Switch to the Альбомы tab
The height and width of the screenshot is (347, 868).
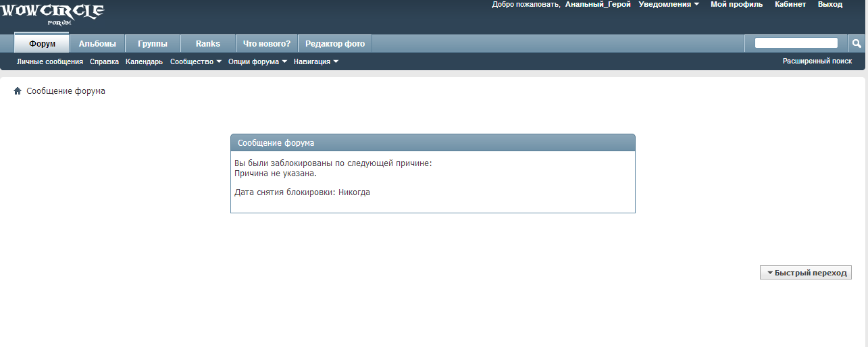(x=97, y=43)
